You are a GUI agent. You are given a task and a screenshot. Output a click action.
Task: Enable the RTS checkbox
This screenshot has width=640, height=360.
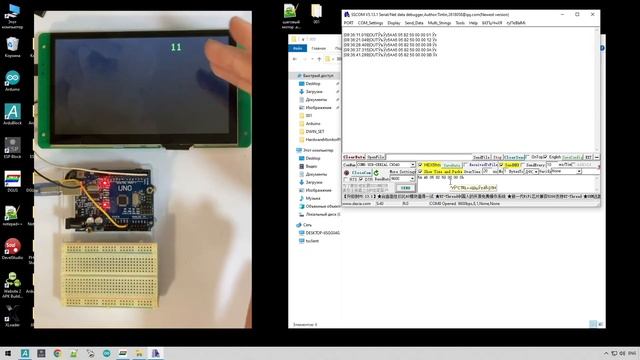tap(346, 179)
